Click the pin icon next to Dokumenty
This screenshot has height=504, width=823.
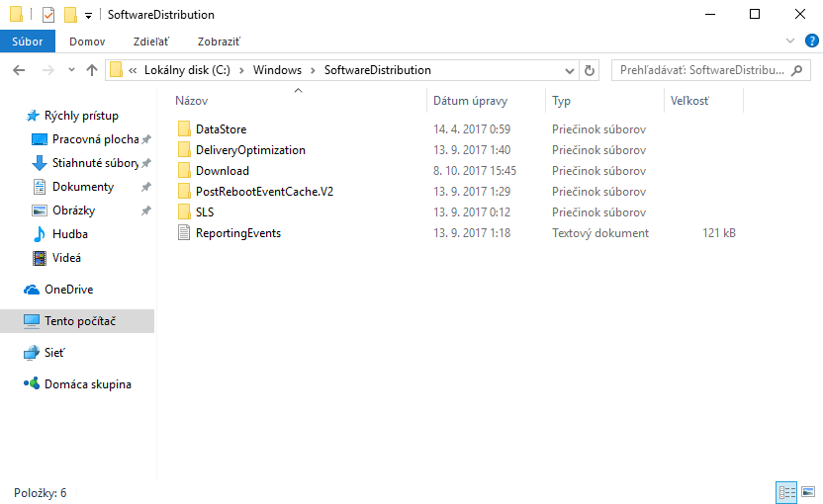[x=146, y=187]
